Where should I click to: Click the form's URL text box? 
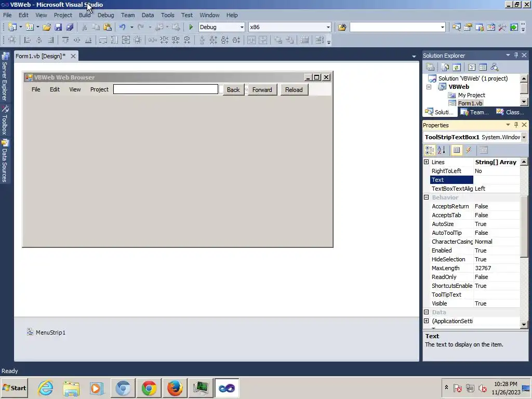pyautogui.click(x=166, y=89)
